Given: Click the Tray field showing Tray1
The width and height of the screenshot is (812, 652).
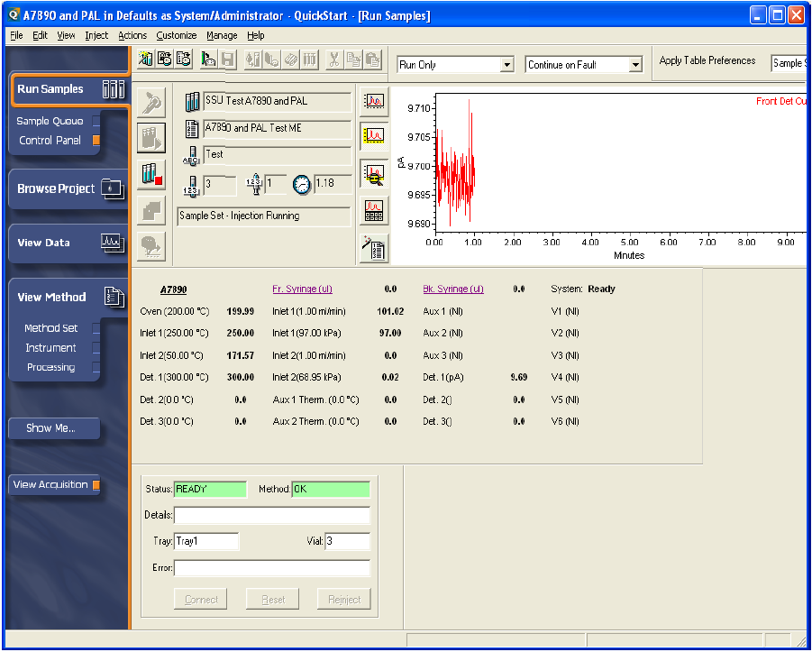Looking at the screenshot, I should pos(206,541).
